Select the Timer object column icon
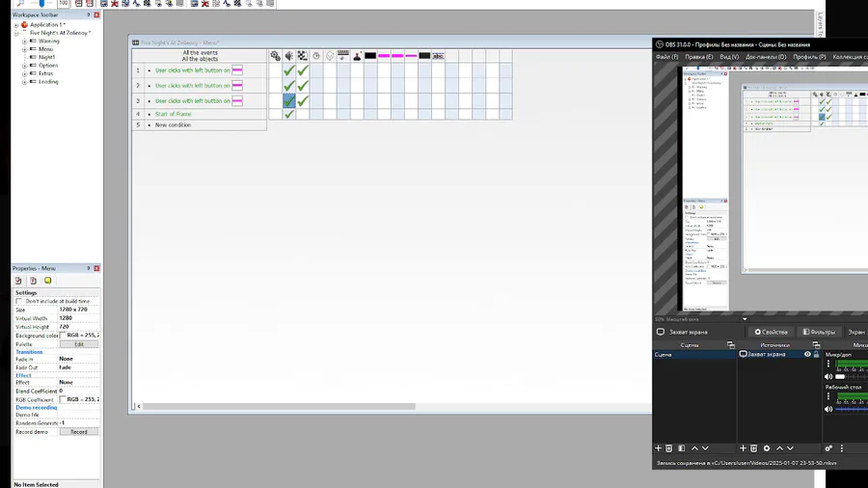The height and width of the screenshot is (488, 868). (316, 56)
